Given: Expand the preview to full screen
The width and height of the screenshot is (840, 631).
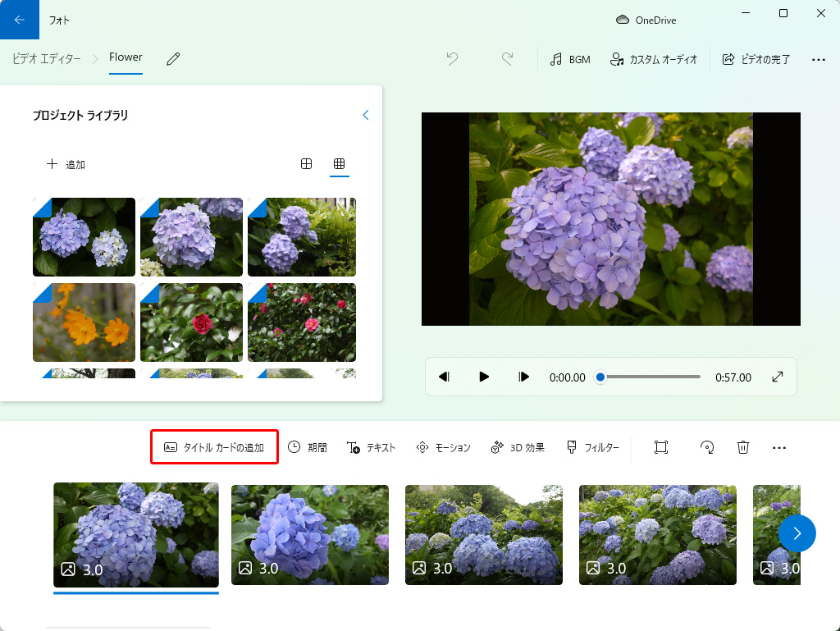Looking at the screenshot, I should (x=778, y=377).
